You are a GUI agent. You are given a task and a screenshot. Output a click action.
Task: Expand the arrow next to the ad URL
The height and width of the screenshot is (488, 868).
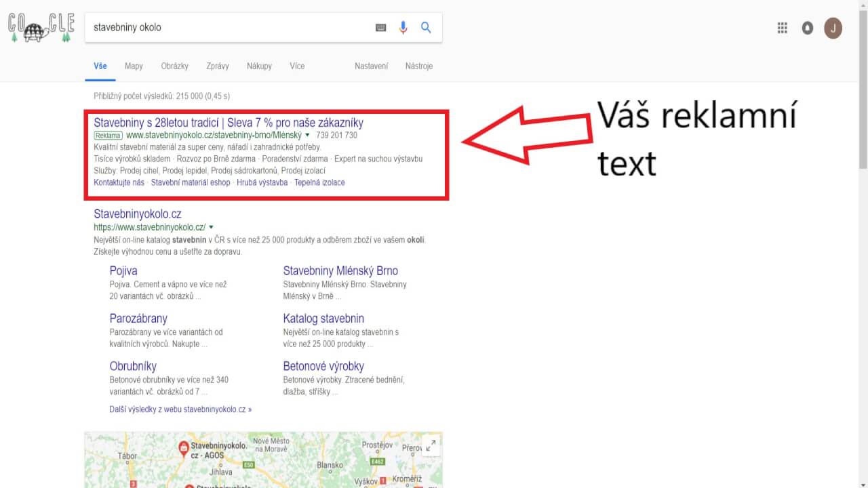point(307,135)
